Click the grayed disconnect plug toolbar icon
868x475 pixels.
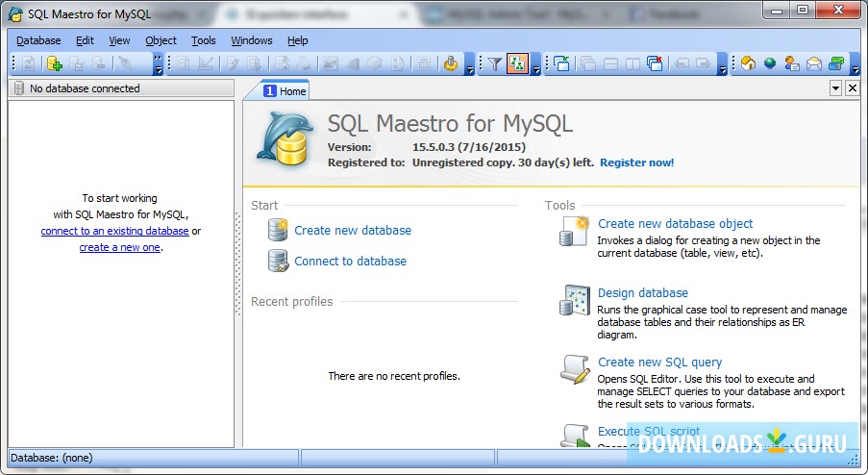tap(126, 63)
